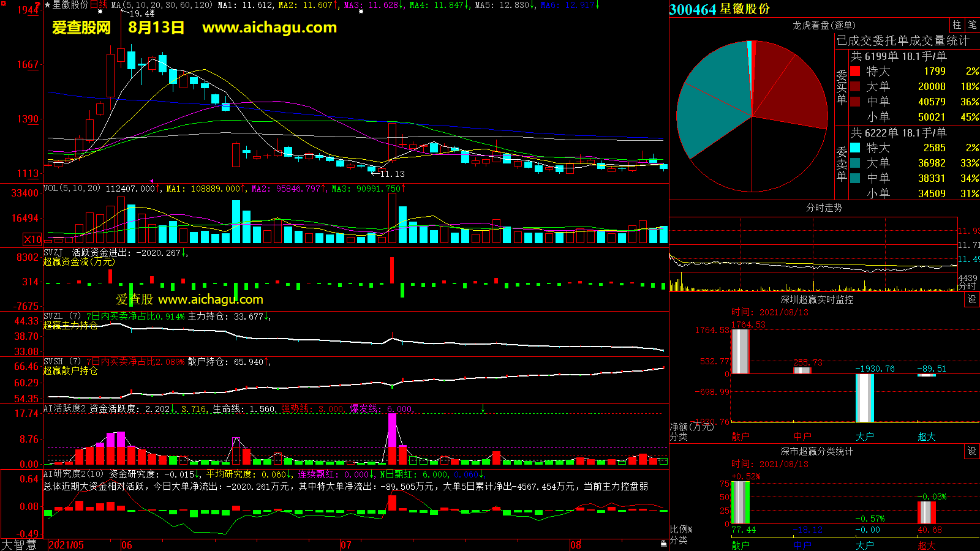
Task: Click the 19.44 high price marker
Action: pos(141,13)
